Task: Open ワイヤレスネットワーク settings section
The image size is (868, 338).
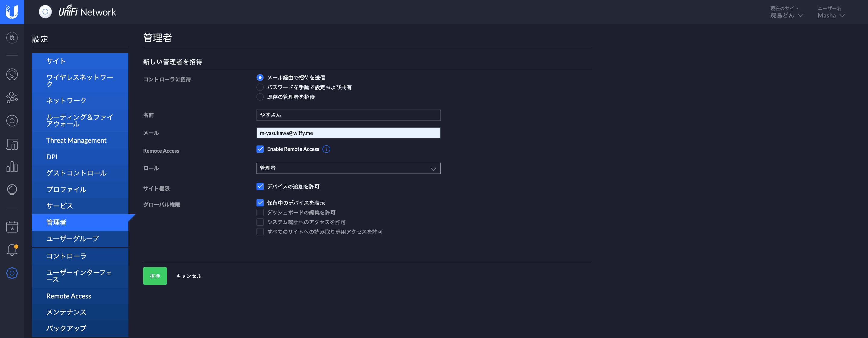Action: pos(80,81)
